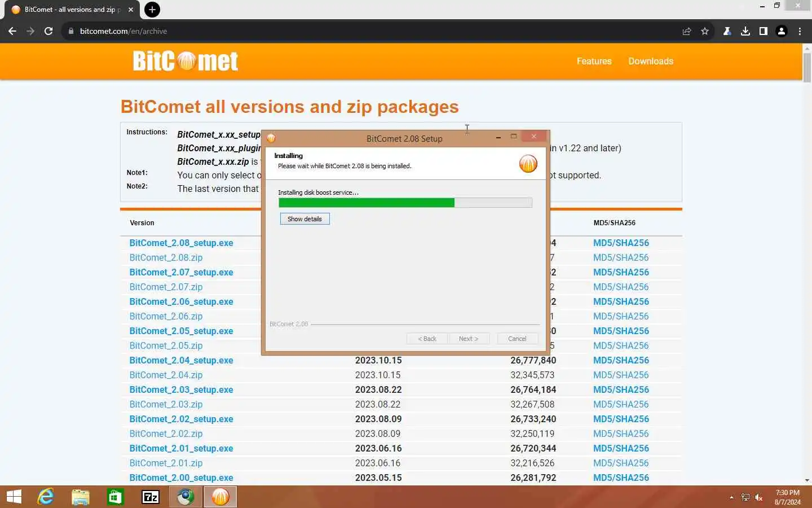
Task: Click the Version column header
Action: point(142,223)
